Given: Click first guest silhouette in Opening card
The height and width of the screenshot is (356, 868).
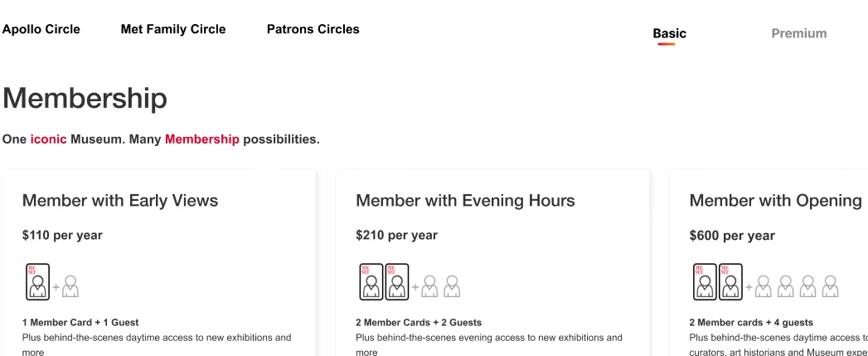Looking at the screenshot, I should click(764, 286).
